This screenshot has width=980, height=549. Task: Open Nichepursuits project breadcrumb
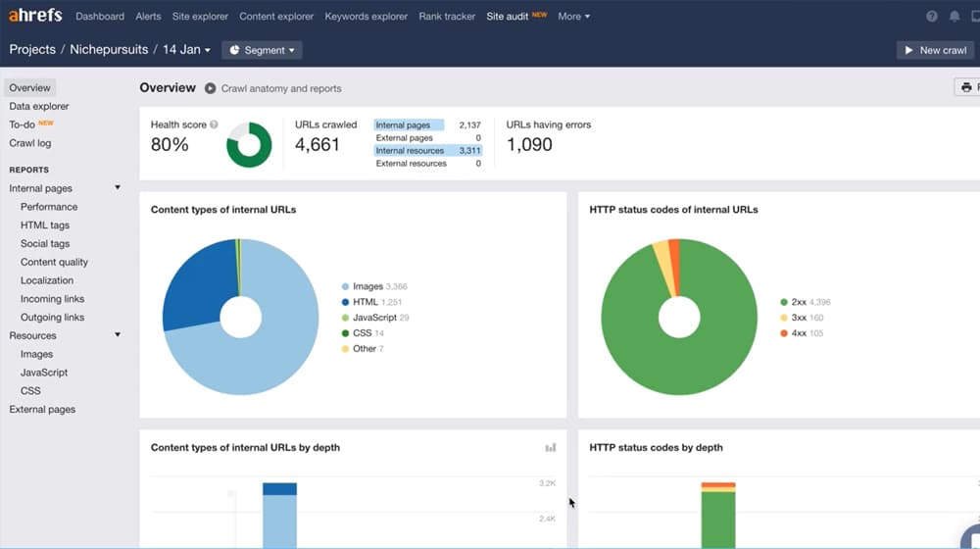click(109, 49)
